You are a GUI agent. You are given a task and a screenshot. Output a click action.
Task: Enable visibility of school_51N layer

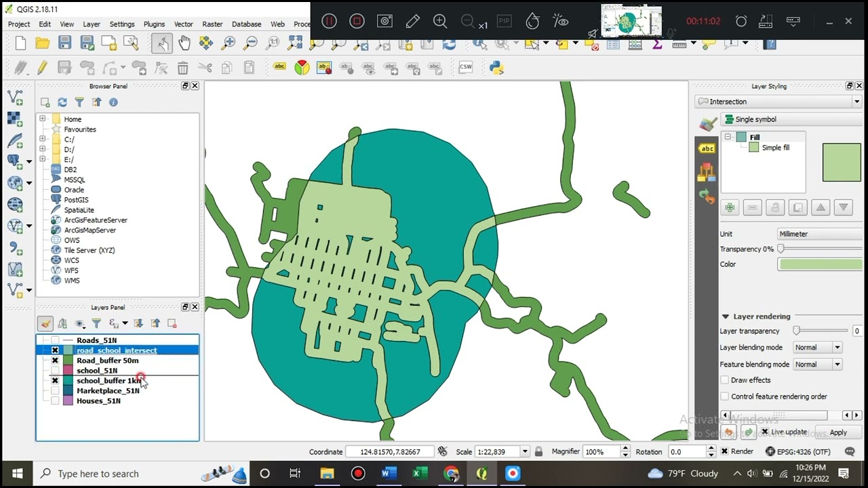pos(55,371)
